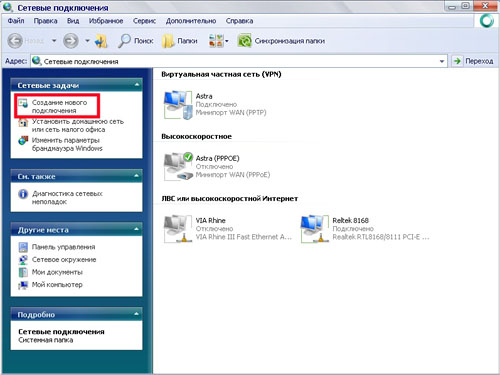This screenshot has height=375, width=500.
Task: Click the VIA Rhine III Fast Ethernet description
Action: (244, 237)
